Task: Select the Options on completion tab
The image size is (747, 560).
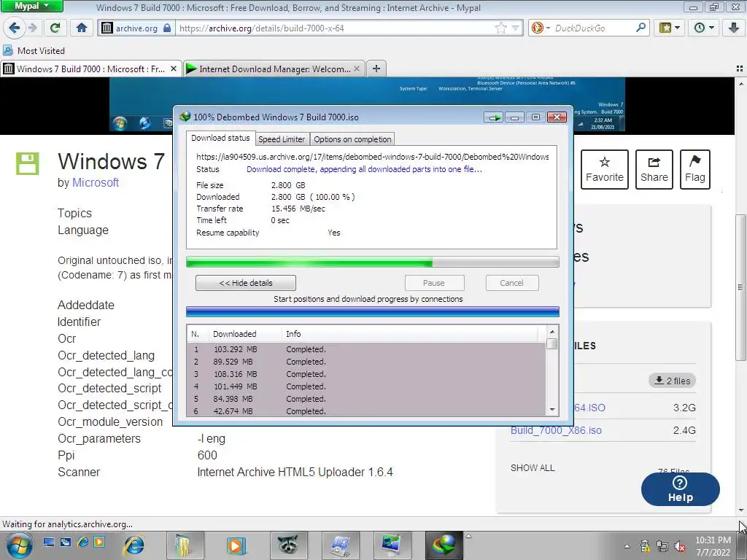Action: 352,139
